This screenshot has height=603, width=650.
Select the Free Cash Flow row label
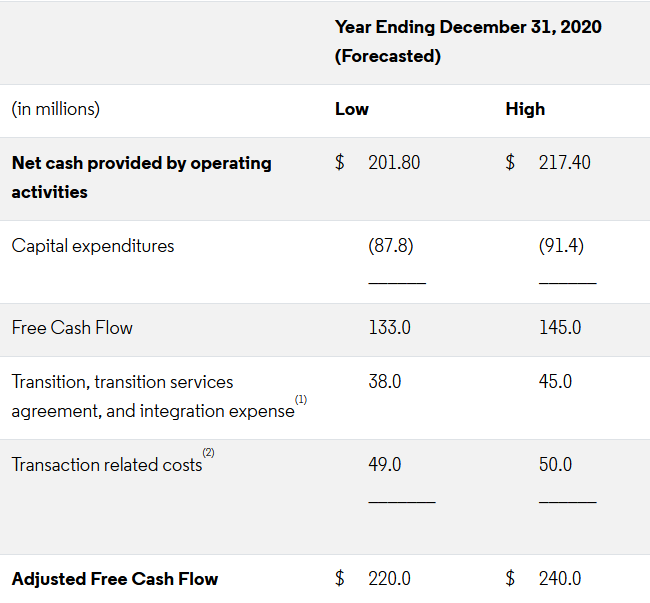point(72,328)
